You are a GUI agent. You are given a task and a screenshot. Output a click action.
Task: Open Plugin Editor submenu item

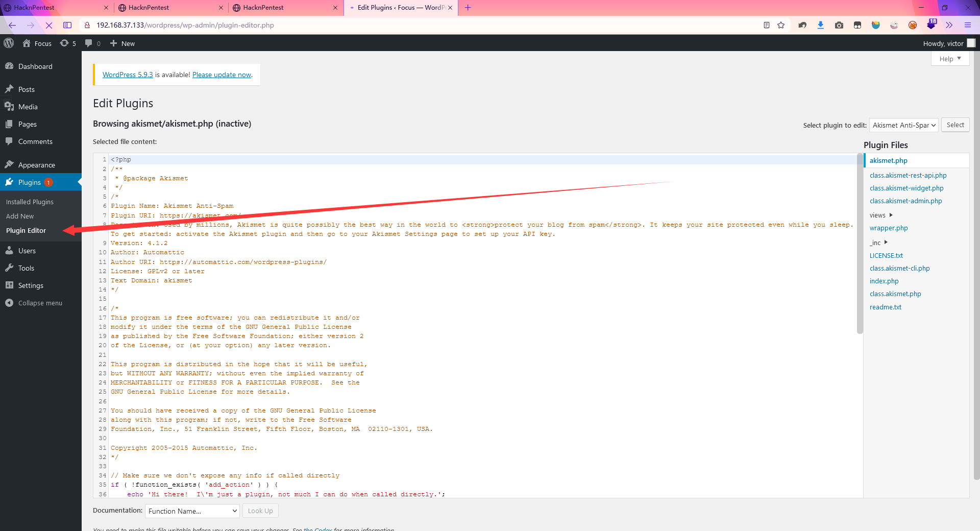[26, 230]
